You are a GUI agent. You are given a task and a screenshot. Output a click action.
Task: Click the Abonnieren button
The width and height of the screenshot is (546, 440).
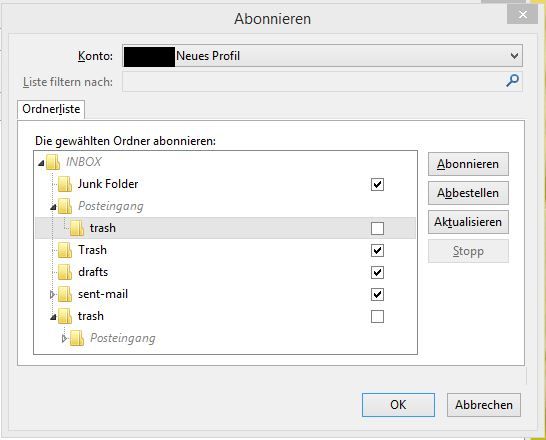coord(468,164)
